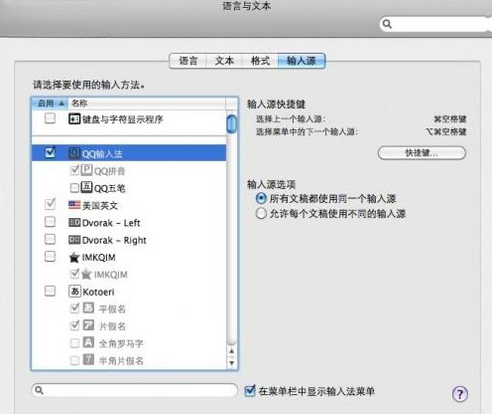
Task: Sort list by 名称 column header
Action: tap(147, 103)
